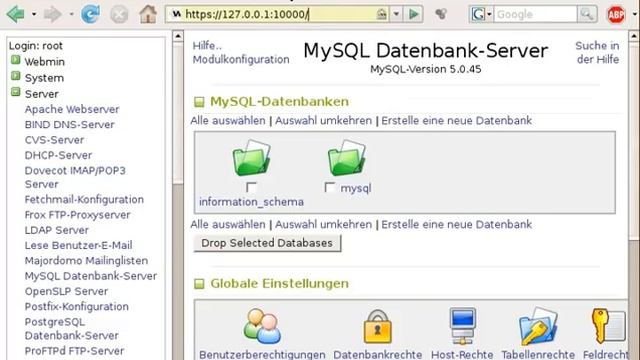Image resolution: width=640 pixels, height=360 pixels.
Task: Open MySQL Datenbank-Server in the sidebar
Action: tap(91, 276)
